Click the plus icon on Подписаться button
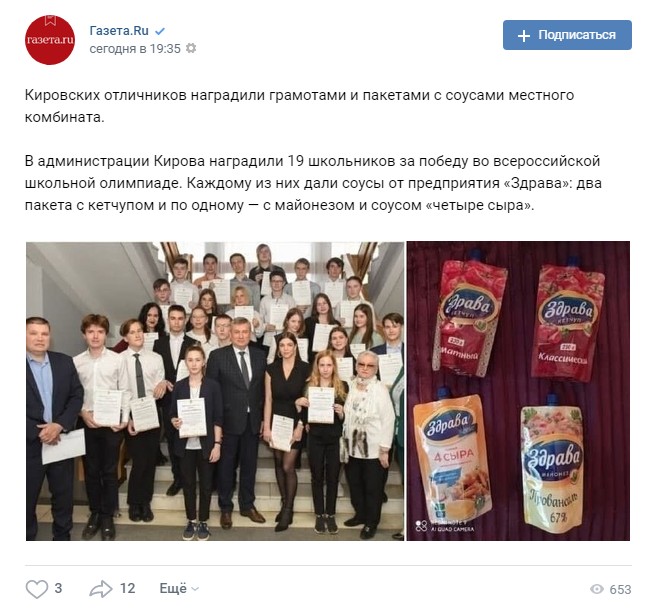654x613 pixels. 523,35
